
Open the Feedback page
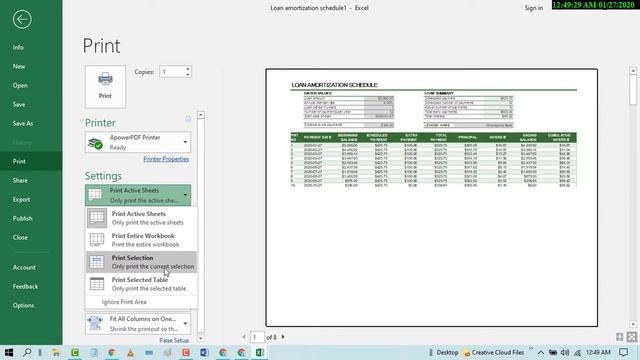click(x=25, y=286)
